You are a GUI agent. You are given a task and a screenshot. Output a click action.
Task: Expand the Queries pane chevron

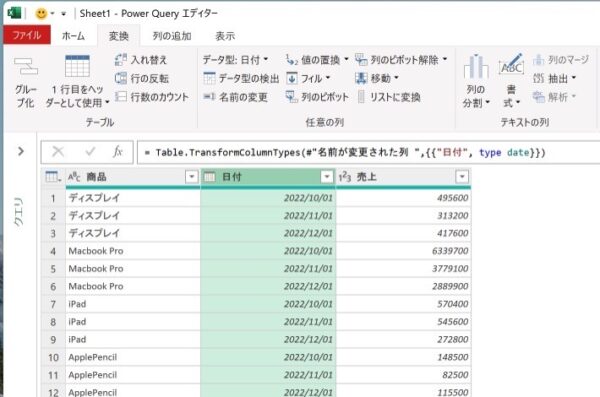point(21,152)
